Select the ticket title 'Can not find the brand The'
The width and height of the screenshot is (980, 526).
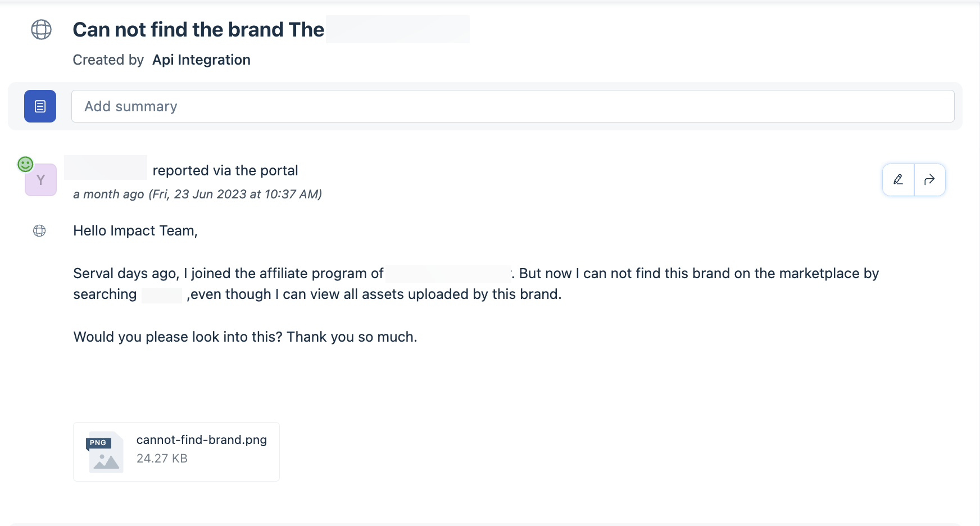coord(198,29)
